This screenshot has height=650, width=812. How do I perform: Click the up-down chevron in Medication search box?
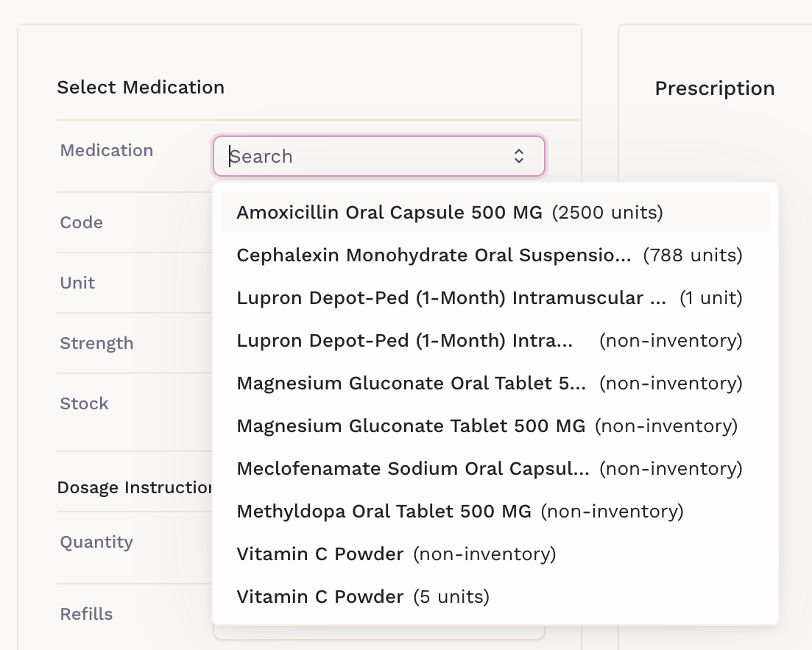[x=519, y=156]
